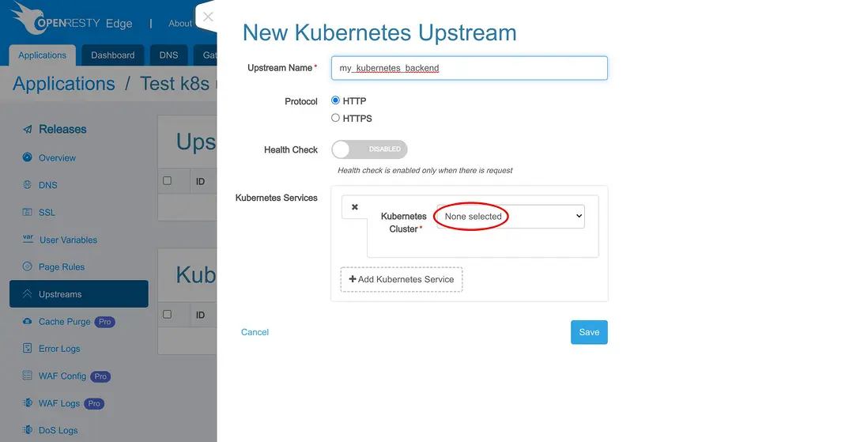Click the SSL sidebar icon
Viewport: 868px width, 442px height.
(x=28, y=212)
